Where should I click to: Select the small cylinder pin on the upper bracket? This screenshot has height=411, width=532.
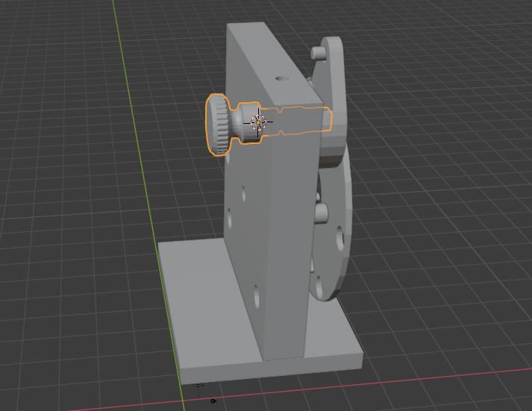click(319, 53)
